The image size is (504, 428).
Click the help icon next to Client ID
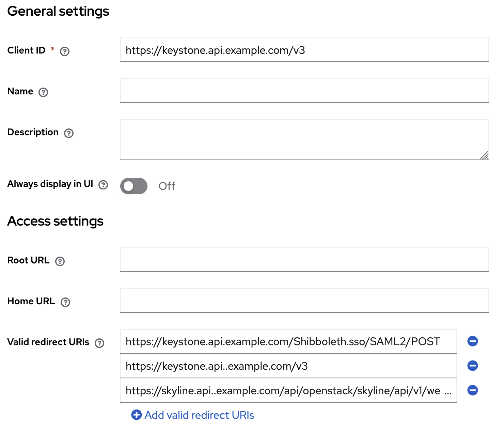point(65,51)
